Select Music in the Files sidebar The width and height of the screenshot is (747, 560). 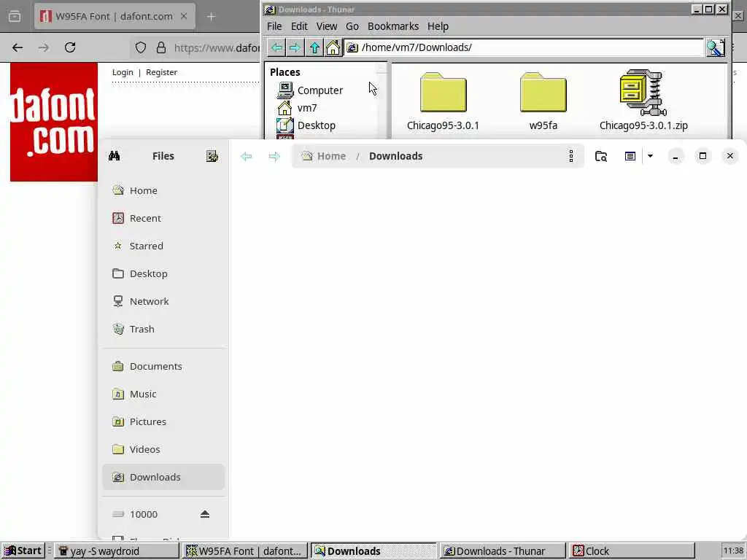(163, 394)
